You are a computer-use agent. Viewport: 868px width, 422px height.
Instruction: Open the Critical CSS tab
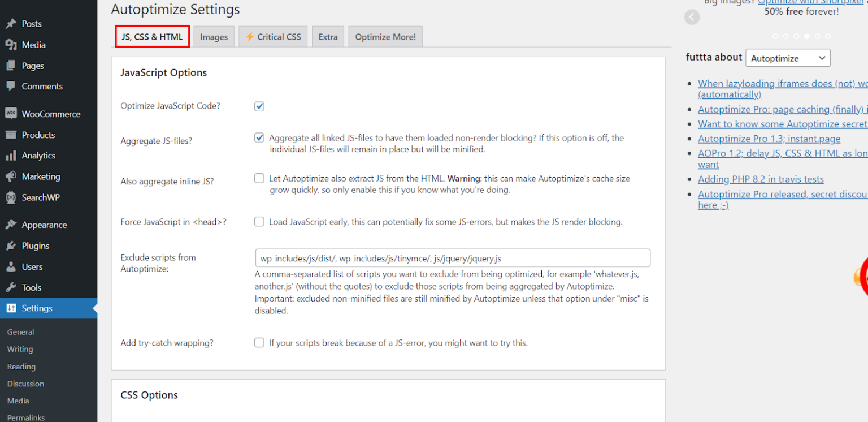273,37
